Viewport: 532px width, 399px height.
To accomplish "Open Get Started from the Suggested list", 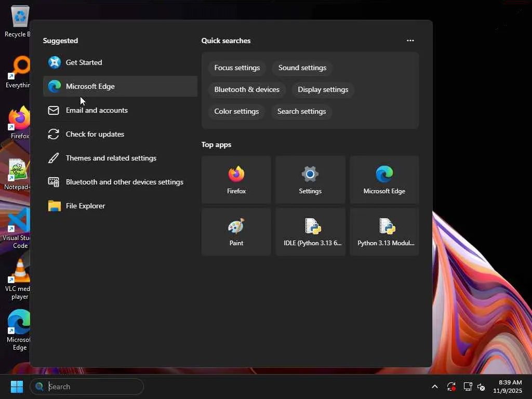I will [120, 62].
